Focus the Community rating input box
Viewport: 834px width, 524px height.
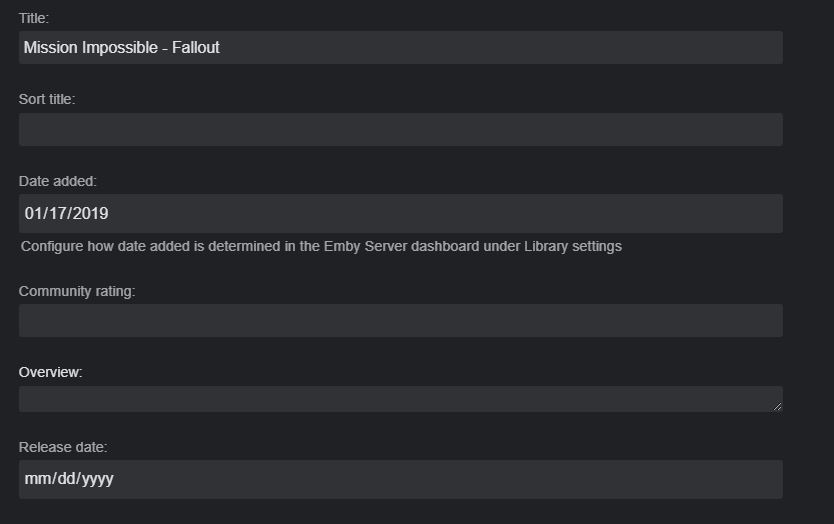[400, 320]
